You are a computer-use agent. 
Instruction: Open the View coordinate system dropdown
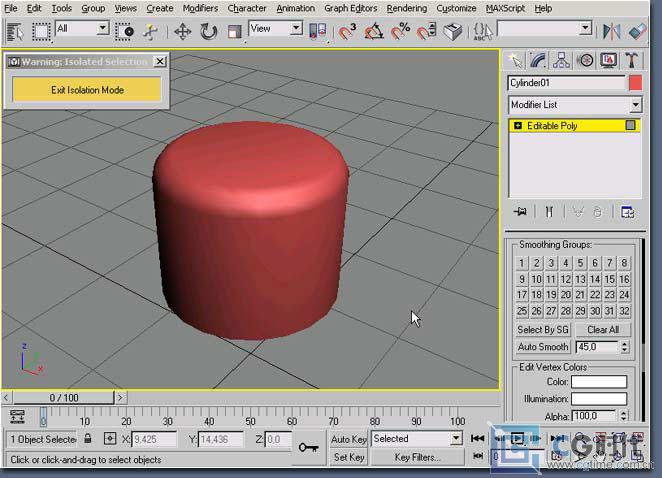(x=296, y=28)
